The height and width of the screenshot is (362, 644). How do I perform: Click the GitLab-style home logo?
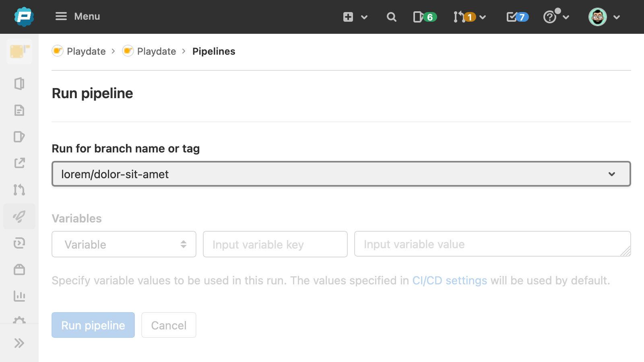pos(24,17)
